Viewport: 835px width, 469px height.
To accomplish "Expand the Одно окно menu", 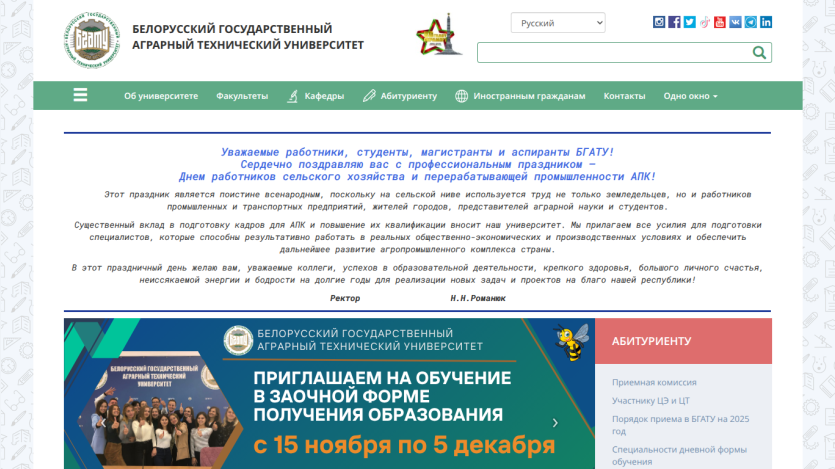I will coord(690,96).
